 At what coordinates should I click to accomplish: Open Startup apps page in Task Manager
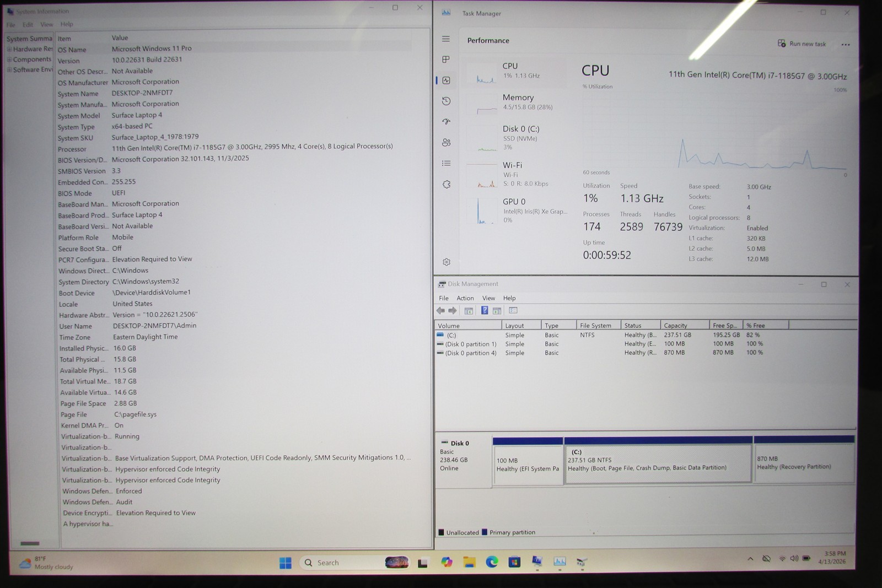pos(447,121)
